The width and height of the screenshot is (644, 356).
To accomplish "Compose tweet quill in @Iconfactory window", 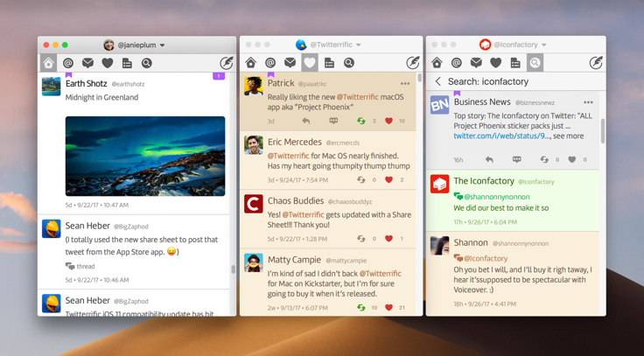I will coord(596,63).
